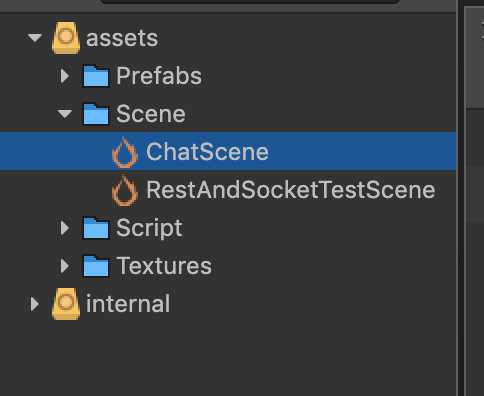
Task: Collapse the assets root node
Action: click(35, 37)
